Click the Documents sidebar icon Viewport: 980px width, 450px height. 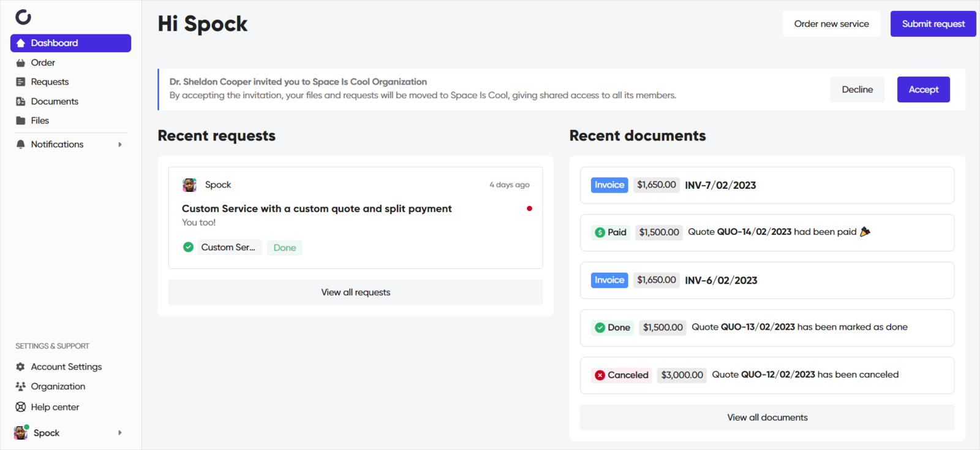[21, 102]
